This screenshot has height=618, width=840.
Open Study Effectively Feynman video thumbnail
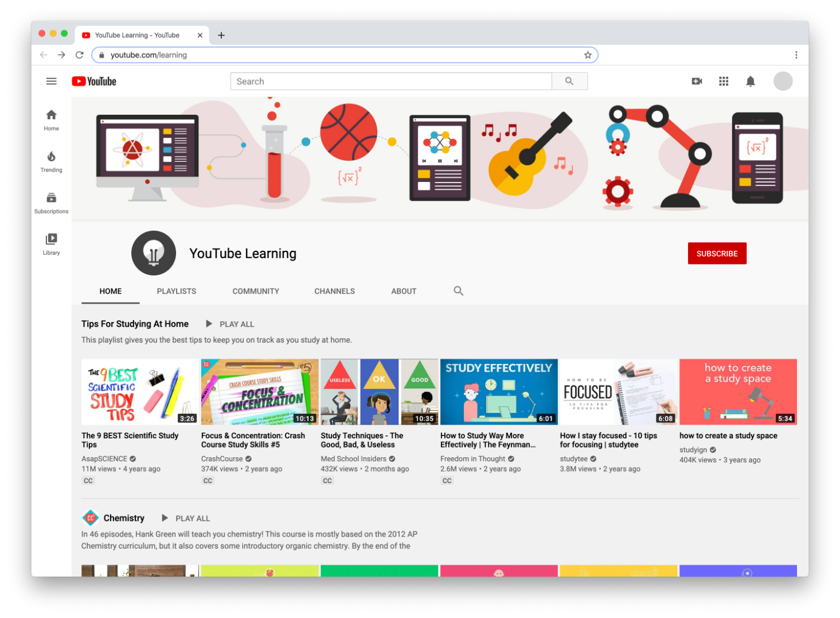(499, 392)
